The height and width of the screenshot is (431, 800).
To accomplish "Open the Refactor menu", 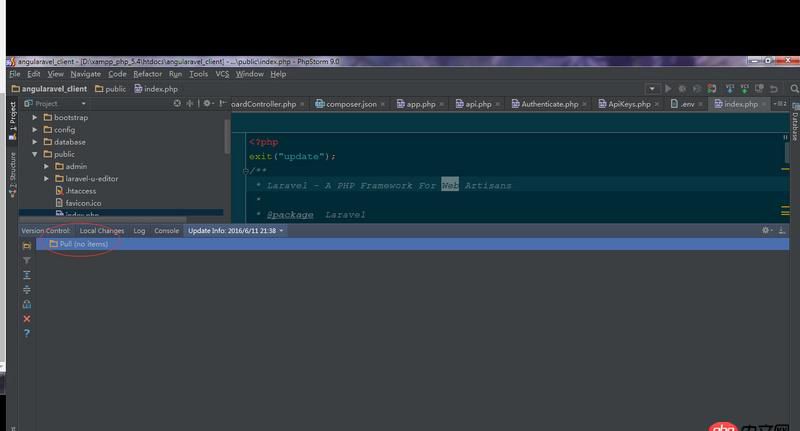I will click(147, 74).
